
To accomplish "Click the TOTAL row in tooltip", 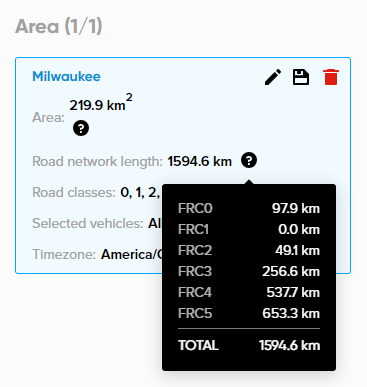I will click(x=249, y=345).
